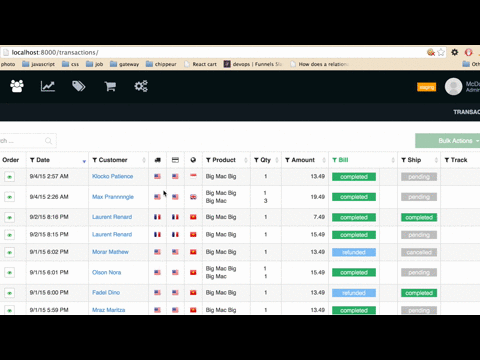Sort by credit card column icon
This screenshot has height=360, width=480.
click(x=175, y=160)
